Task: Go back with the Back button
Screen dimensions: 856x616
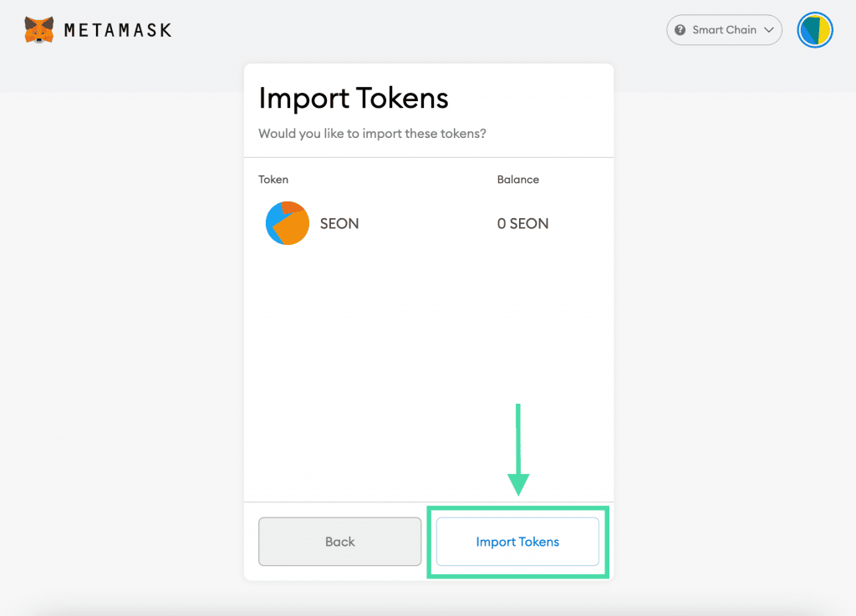Action: pos(339,542)
